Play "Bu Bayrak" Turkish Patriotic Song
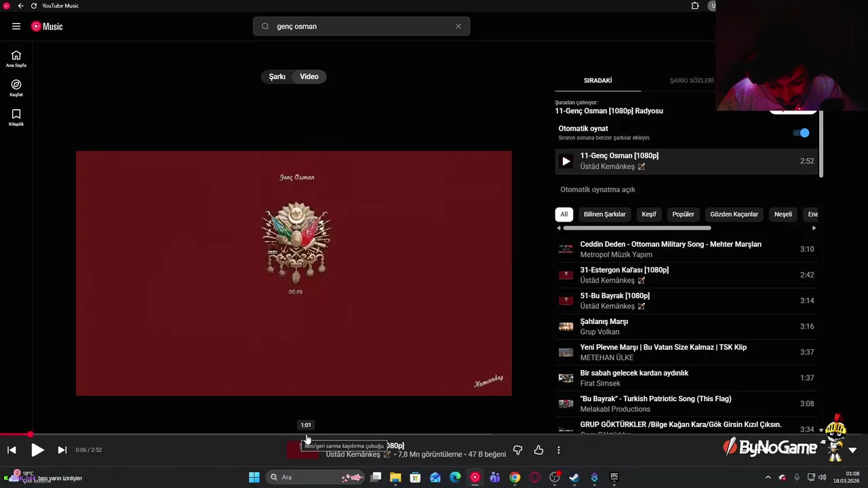 [x=686, y=404]
